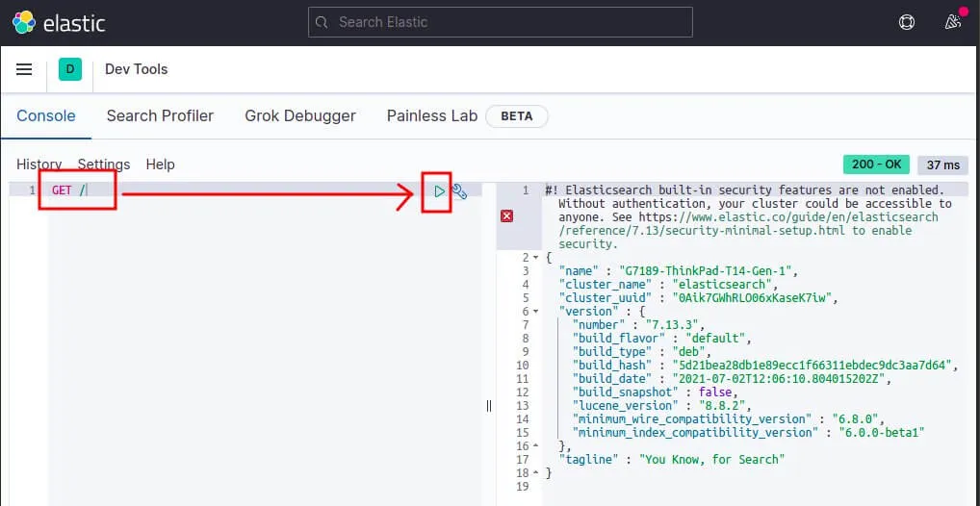Click the Dev Tools breadcrumb
Image resolution: width=980 pixels, height=506 pixels.
coord(137,68)
